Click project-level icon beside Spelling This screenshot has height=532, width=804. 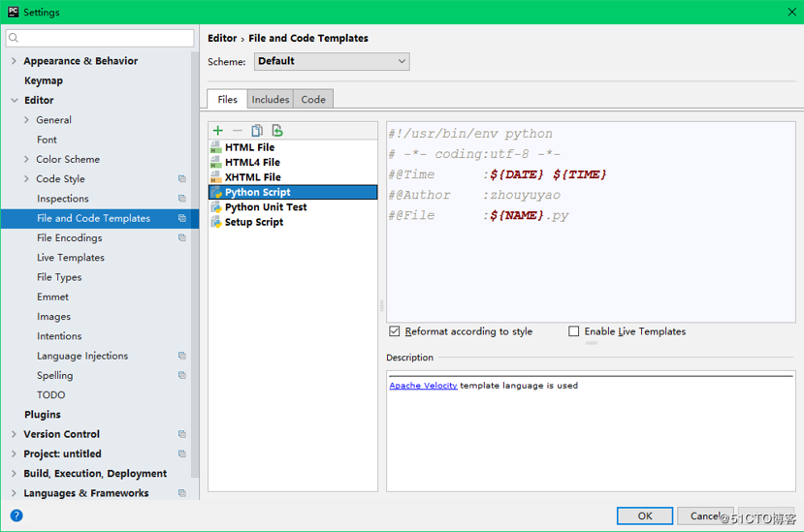182,375
